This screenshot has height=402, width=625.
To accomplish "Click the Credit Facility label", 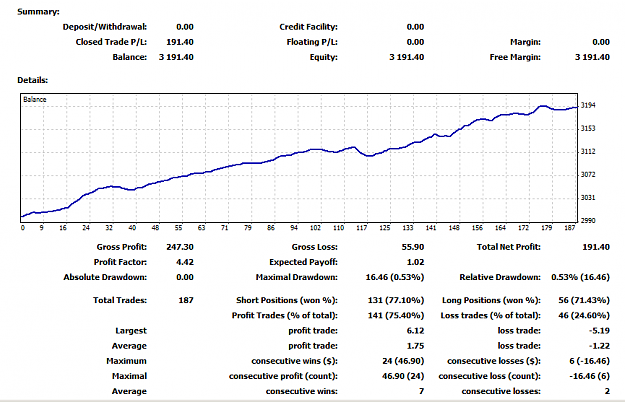I will (x=308, y=27).
